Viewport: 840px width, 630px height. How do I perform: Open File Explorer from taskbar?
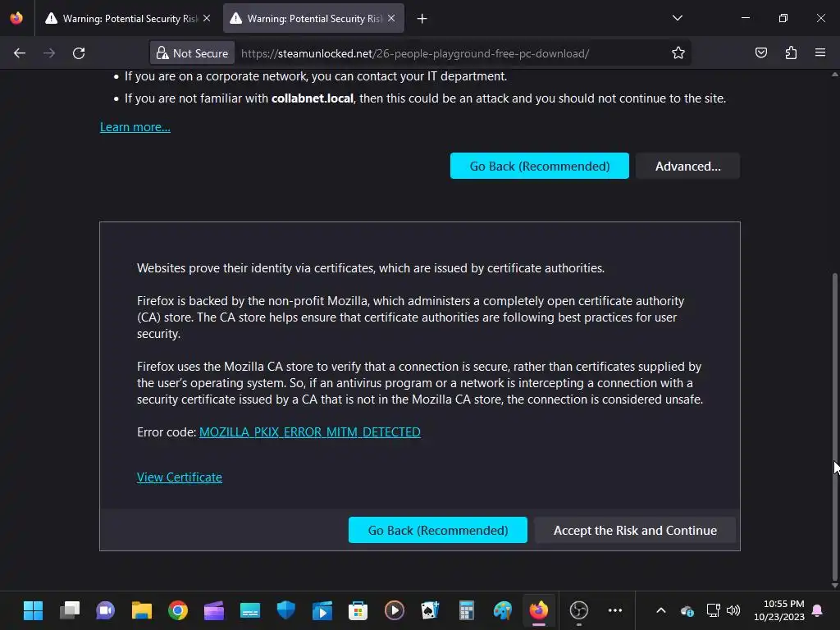[142, 610]
